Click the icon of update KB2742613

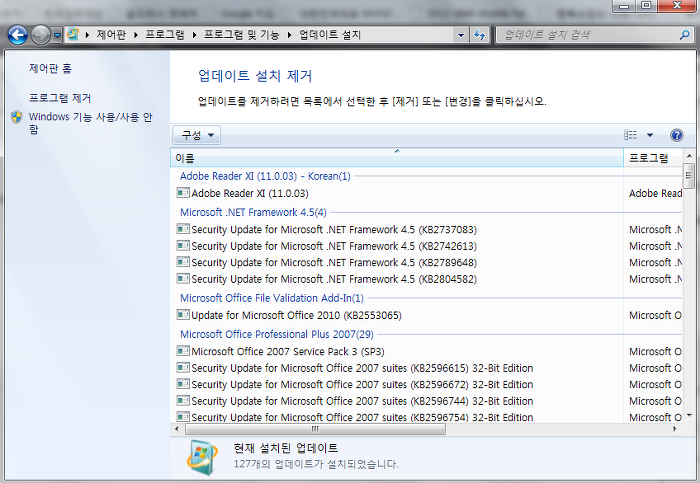click(x=183, y=246)
